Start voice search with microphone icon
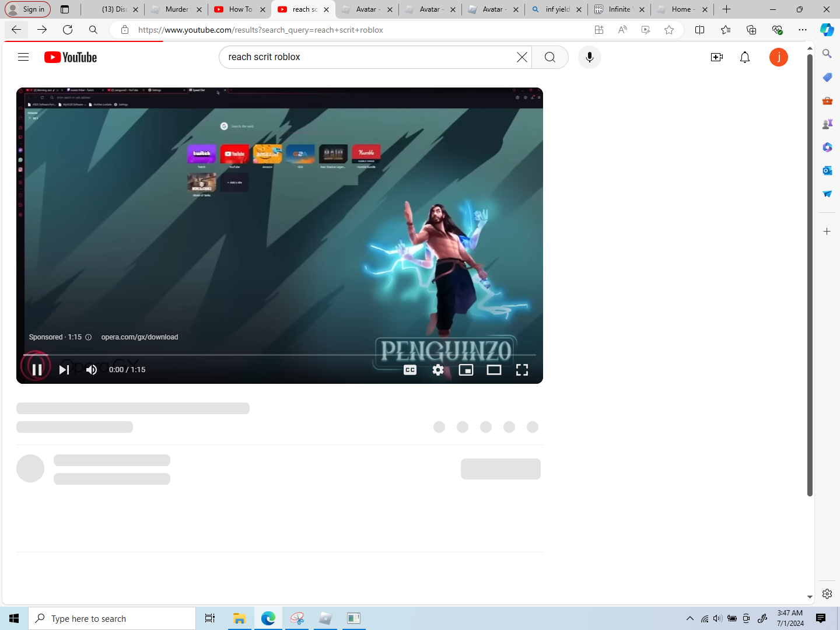The width and height of the screenshot is (840, 630). click(x=590, y=57)
